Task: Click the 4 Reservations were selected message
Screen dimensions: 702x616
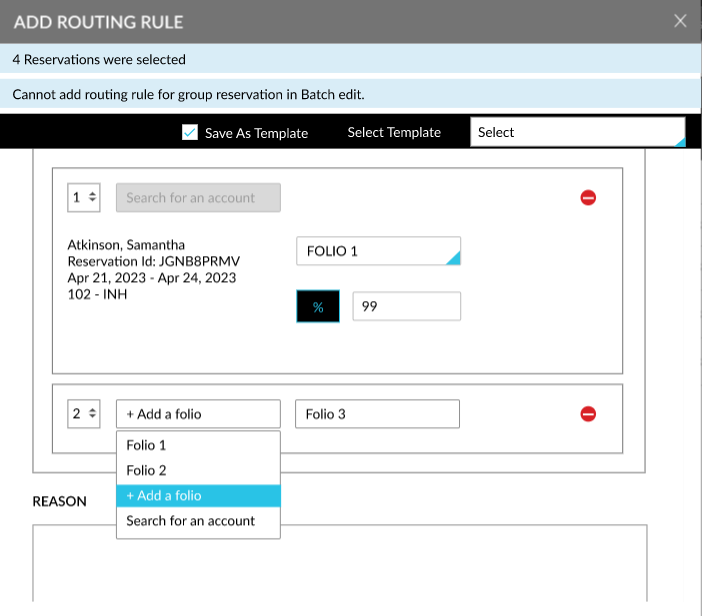Action: (99, 59)
